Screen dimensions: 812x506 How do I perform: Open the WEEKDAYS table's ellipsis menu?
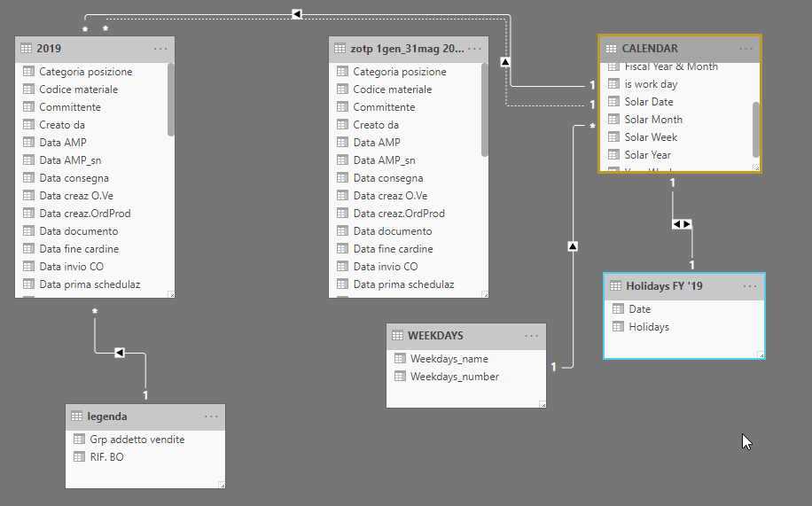[531, 336]
